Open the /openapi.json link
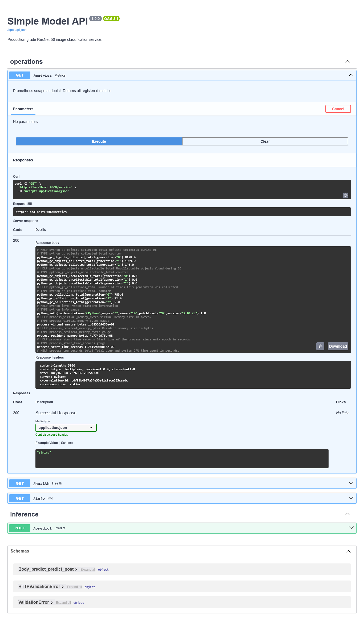Screen dimensions: 364x624 (17, 30)
